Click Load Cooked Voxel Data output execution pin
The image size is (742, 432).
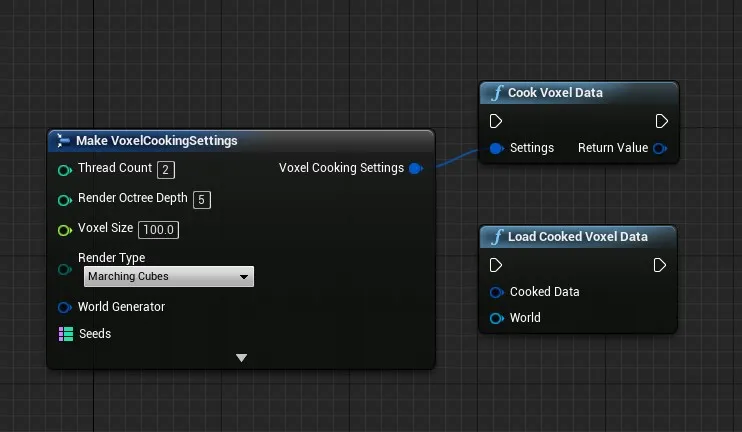660,265
